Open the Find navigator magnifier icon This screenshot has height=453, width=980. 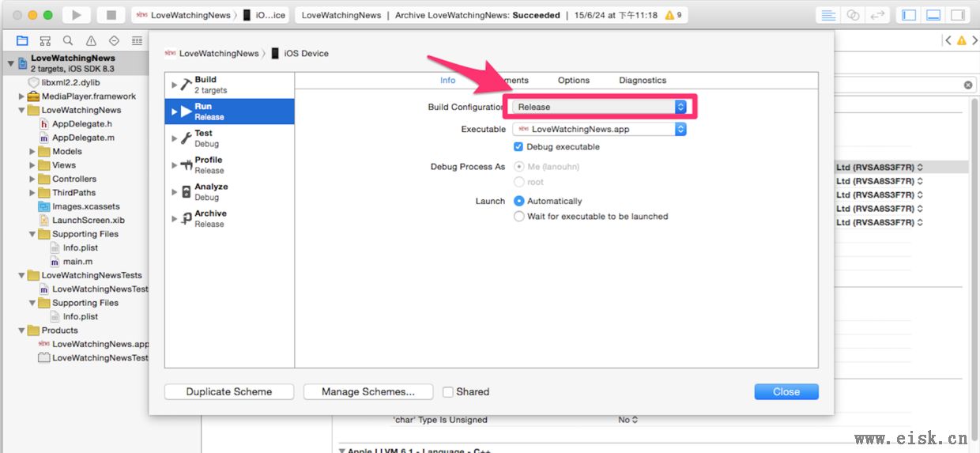pyautogui.click(x=68, y=40)
